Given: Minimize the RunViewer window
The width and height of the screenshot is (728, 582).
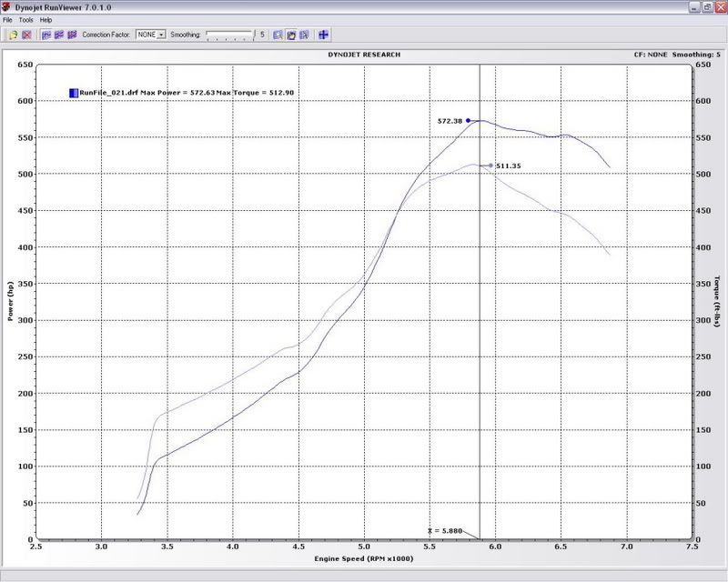Looking at the screenshot, I should (693, 7).
